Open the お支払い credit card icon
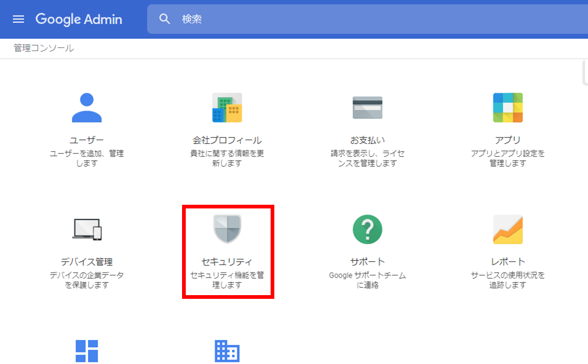 [x=368, y=108]
